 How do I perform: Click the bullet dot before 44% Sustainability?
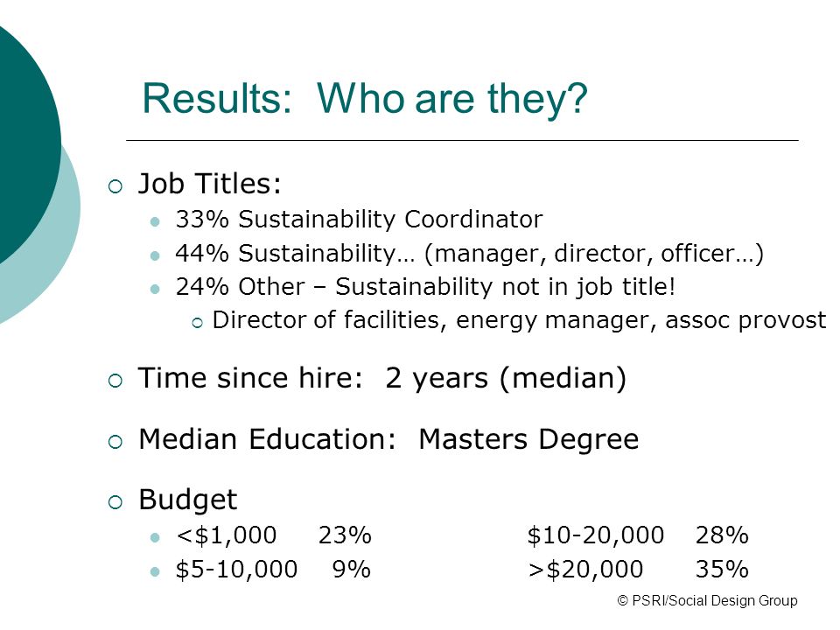point(155,256)
